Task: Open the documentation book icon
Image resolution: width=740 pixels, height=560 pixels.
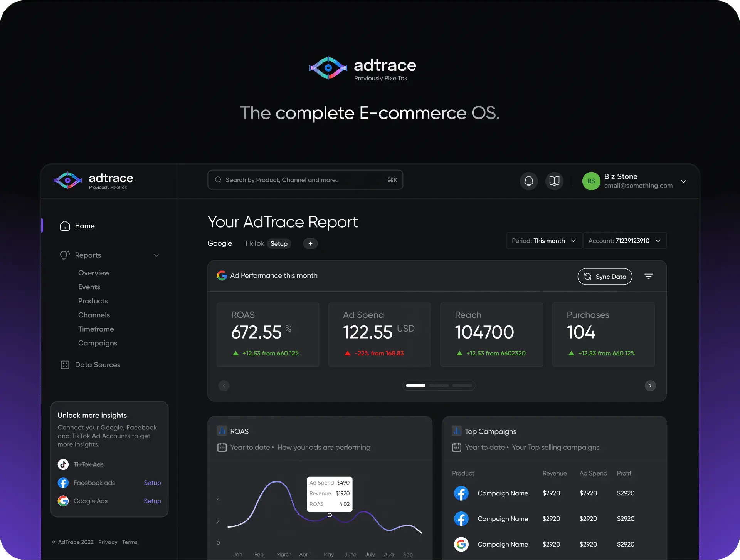Action: tap(554, 181)
